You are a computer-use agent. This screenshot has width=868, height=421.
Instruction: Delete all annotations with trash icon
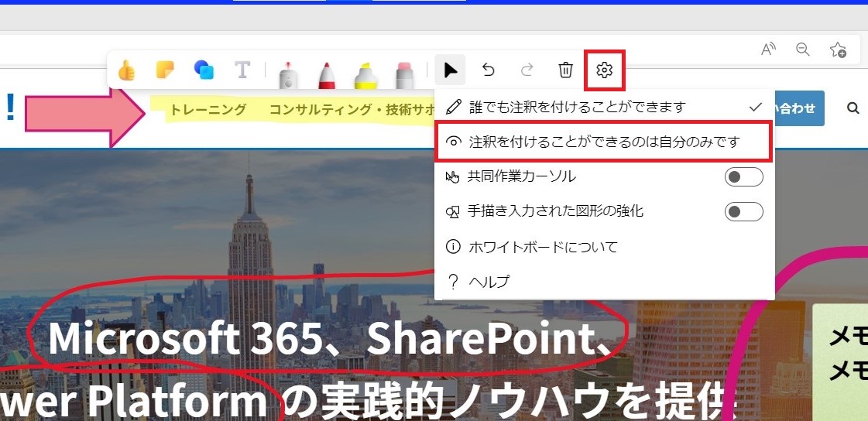pyautogui.click(x=565, y=70)
